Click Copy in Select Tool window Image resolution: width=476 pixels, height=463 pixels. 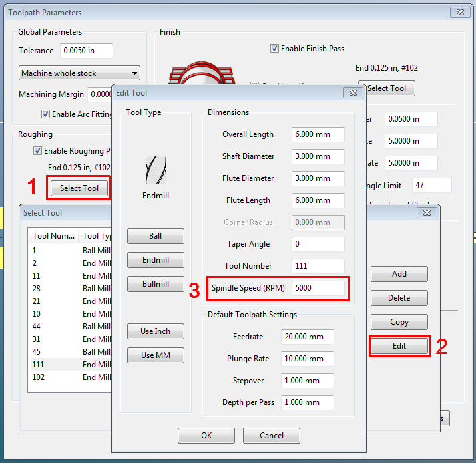pos(399,322)
